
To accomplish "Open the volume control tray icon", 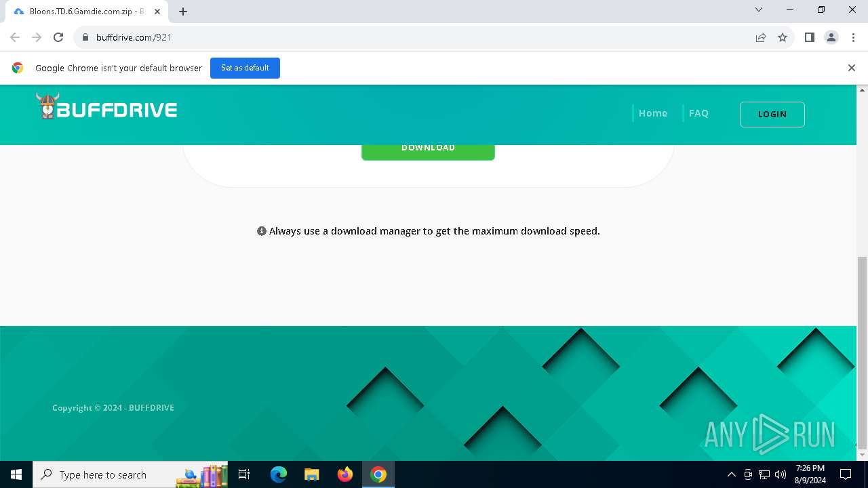I will (781, 474).
